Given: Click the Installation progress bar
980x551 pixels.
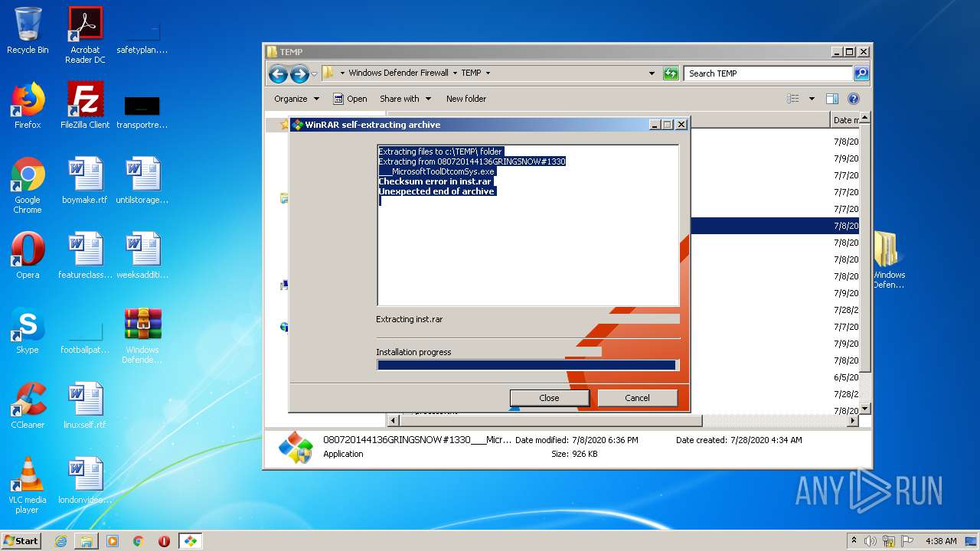Looking at the screenshot, I should 528,365.
